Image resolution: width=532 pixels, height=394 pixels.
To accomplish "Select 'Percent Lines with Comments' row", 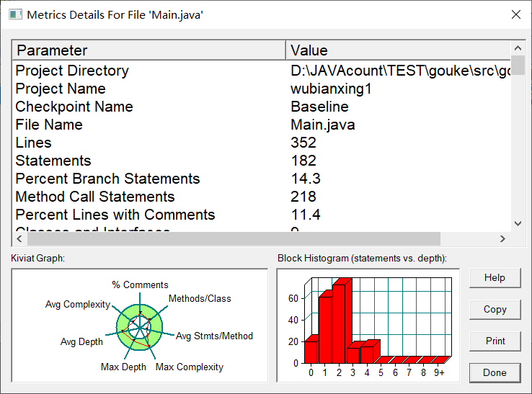I will [261, 215].
